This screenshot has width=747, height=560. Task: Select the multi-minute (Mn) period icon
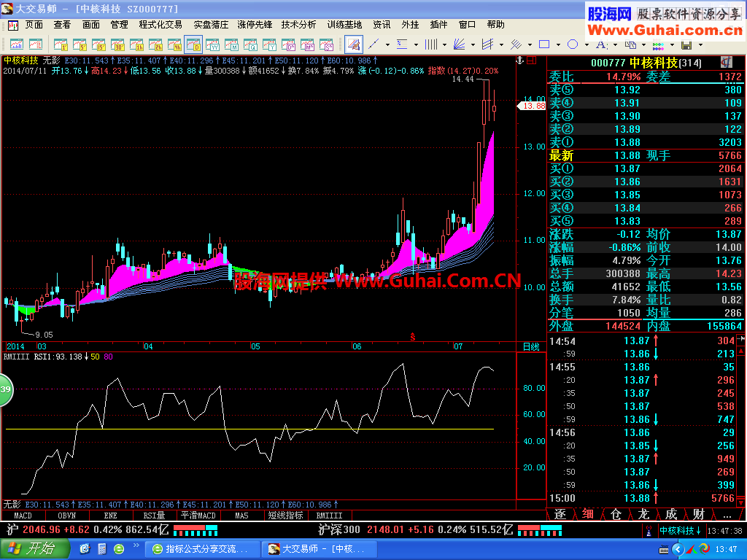[308, 44]
